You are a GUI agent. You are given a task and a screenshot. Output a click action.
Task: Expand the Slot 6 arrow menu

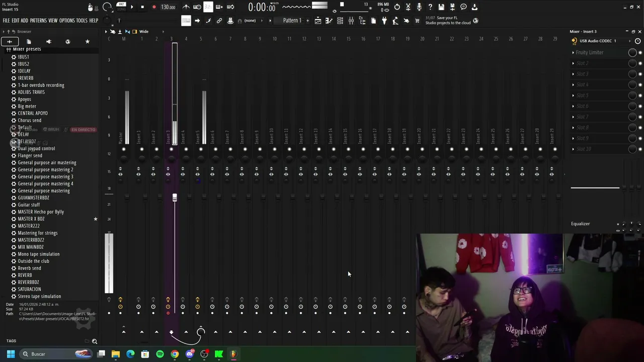[x=573, y=106]
